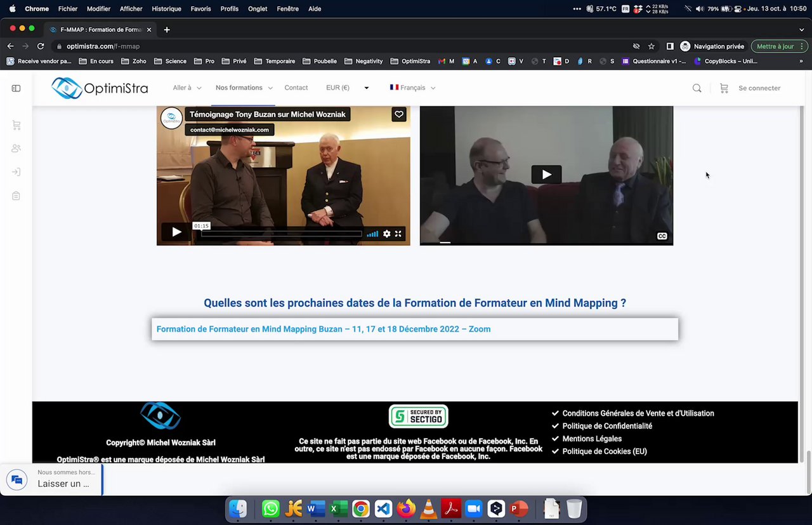Image resolution: width=812 pixels, height=525 pixels.
Task: Play the Tony Buzan testimonial video
Action: [x=176, y=232]
